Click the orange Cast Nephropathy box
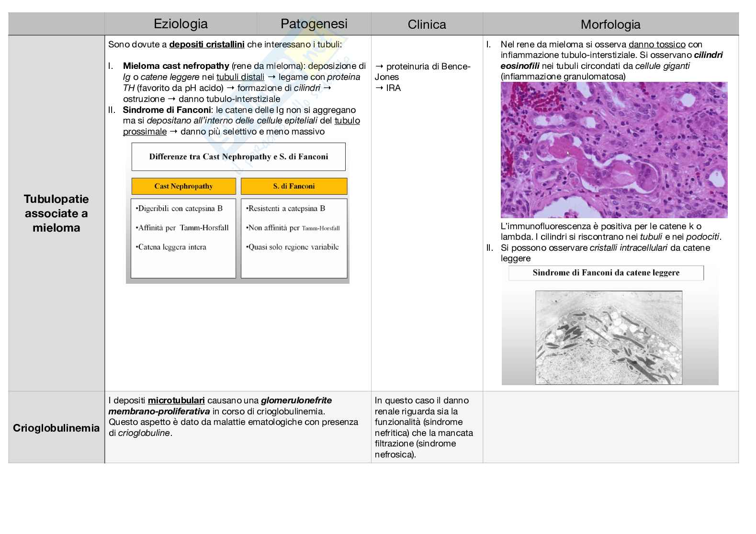 183,186
